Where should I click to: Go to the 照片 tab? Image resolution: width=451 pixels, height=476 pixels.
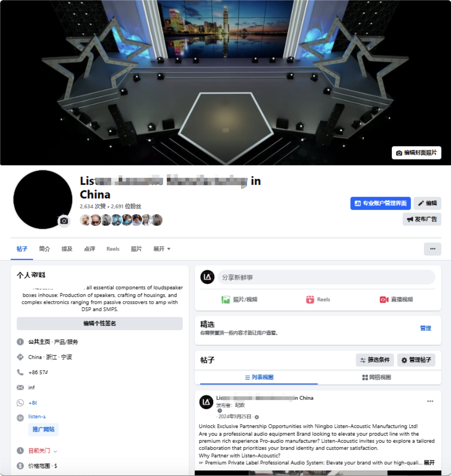tap(136, 249)
